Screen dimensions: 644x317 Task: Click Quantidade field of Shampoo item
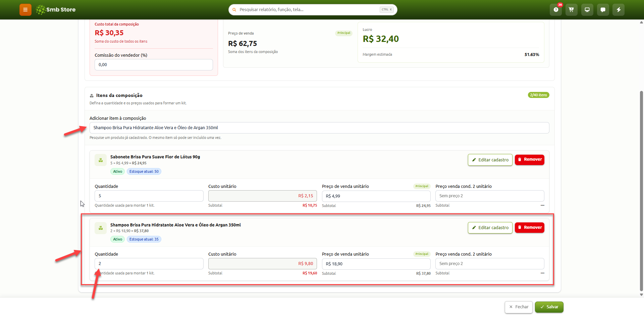149,264
